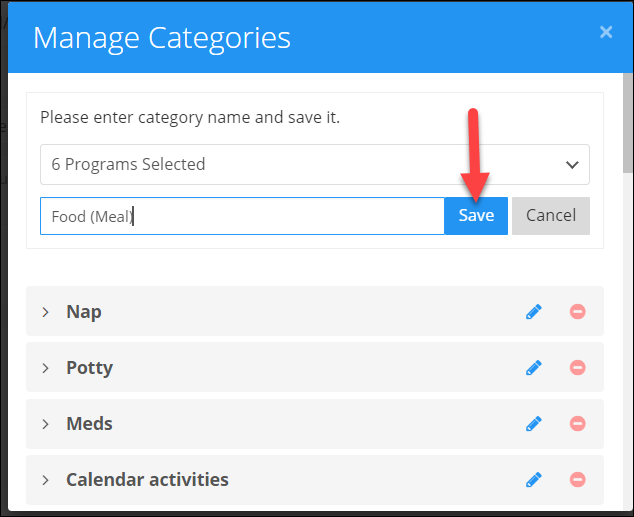Delete the Nap category
The width and height of the screenshot is (634, 517).
[x=577, y=312]
